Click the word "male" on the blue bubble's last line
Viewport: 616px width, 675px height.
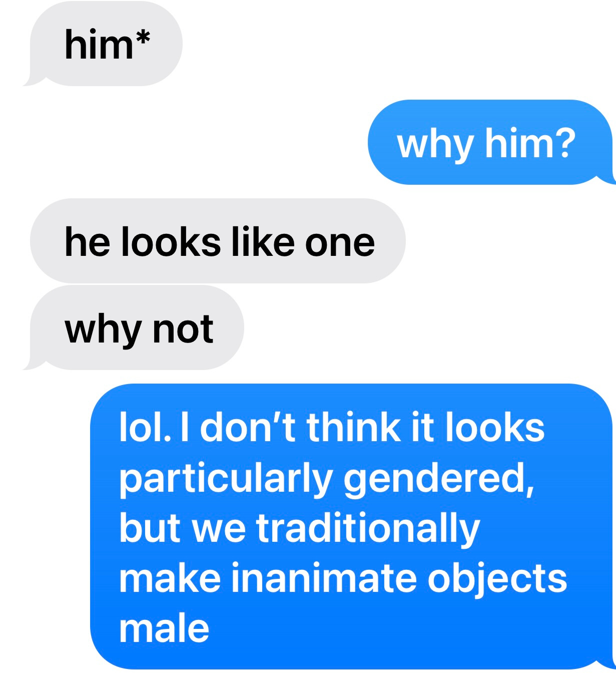pos(164,628)
